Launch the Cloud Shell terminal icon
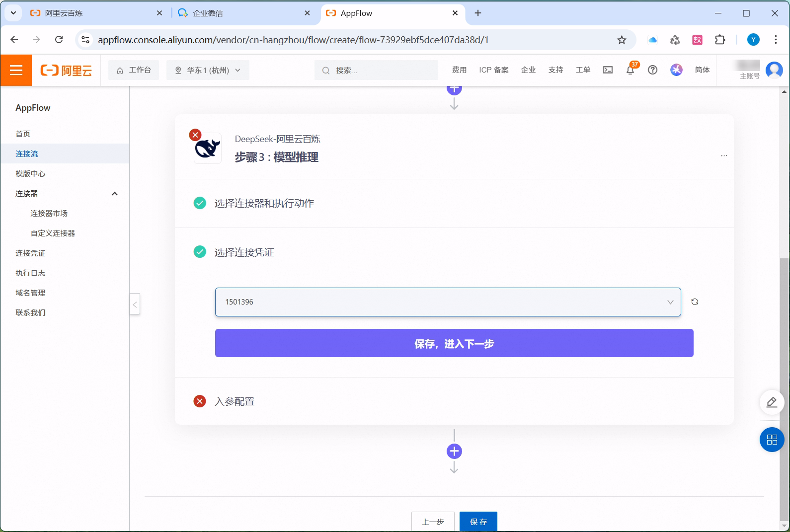The image size is (790, 532). [608, 70]
